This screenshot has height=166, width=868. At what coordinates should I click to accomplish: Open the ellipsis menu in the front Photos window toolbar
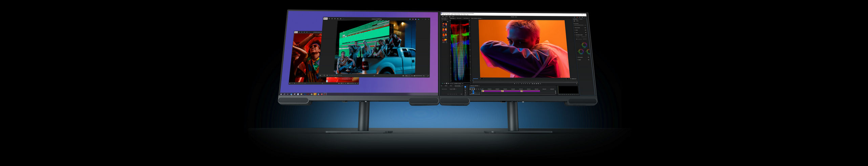343,19
